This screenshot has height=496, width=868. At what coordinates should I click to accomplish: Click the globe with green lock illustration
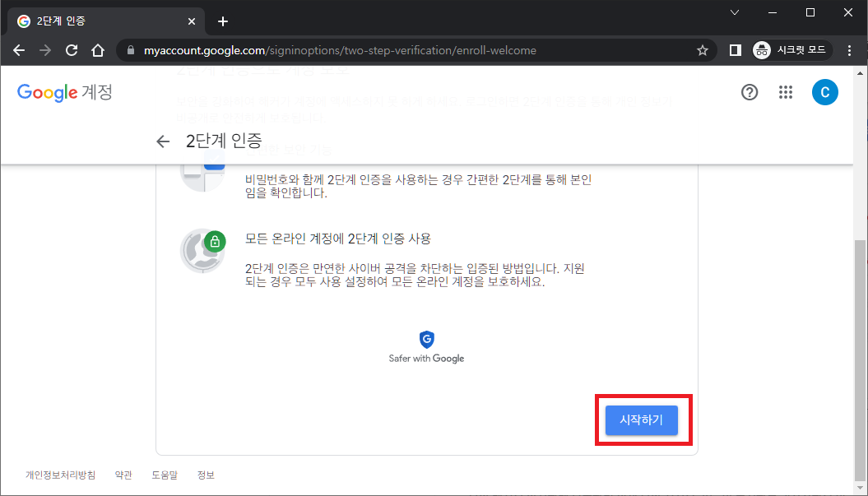pos(203,251)
